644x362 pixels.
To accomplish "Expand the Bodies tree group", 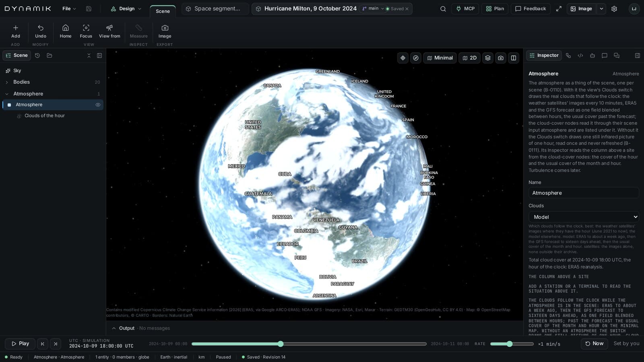I will 7,82.
